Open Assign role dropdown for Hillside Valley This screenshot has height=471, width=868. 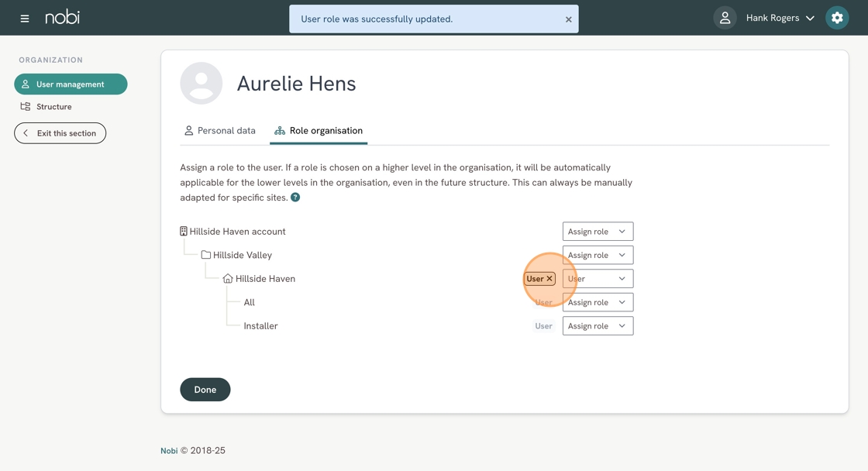(x=598, y=255)
